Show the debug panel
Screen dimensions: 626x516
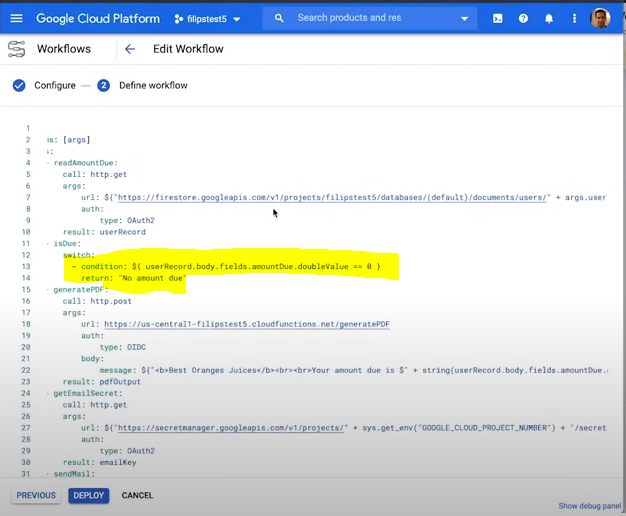(x=588, y=506)
